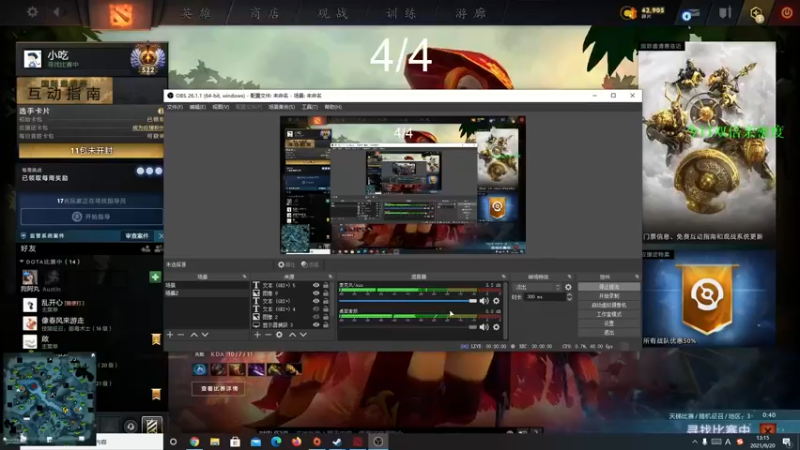The image size is (800, 450).
Task: Click the 开始指导 coaching button
Action: click(92, 216)
